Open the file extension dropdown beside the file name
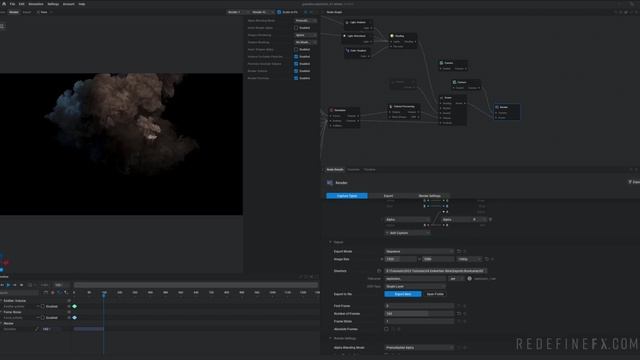Screen dimensions: 640x360 [x=456, y=279]
